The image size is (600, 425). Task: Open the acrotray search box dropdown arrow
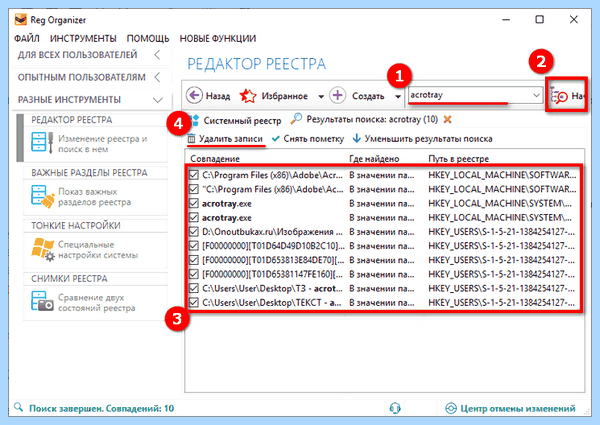pos(536,95)
